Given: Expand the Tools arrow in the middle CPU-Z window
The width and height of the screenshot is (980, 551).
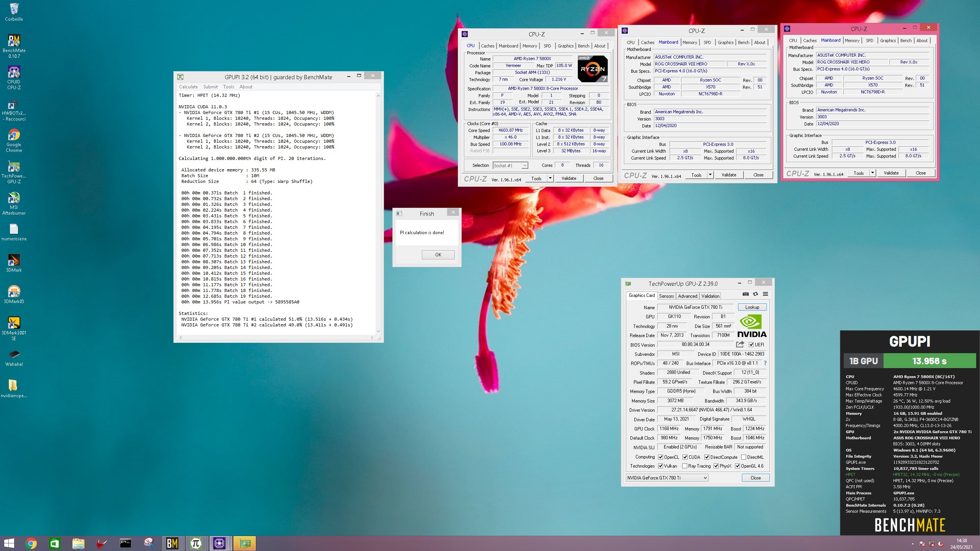Looking at the screenshot, I should [x=710, y=175].
